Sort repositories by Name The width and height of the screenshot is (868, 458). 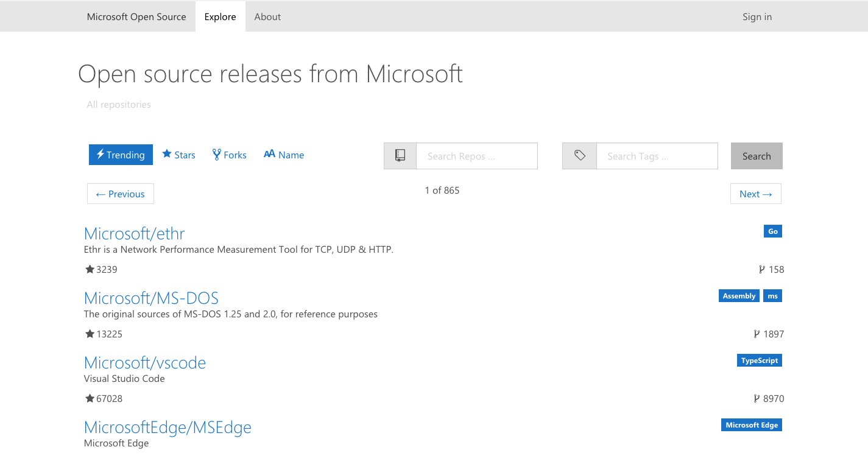click(x=284, y=155)
